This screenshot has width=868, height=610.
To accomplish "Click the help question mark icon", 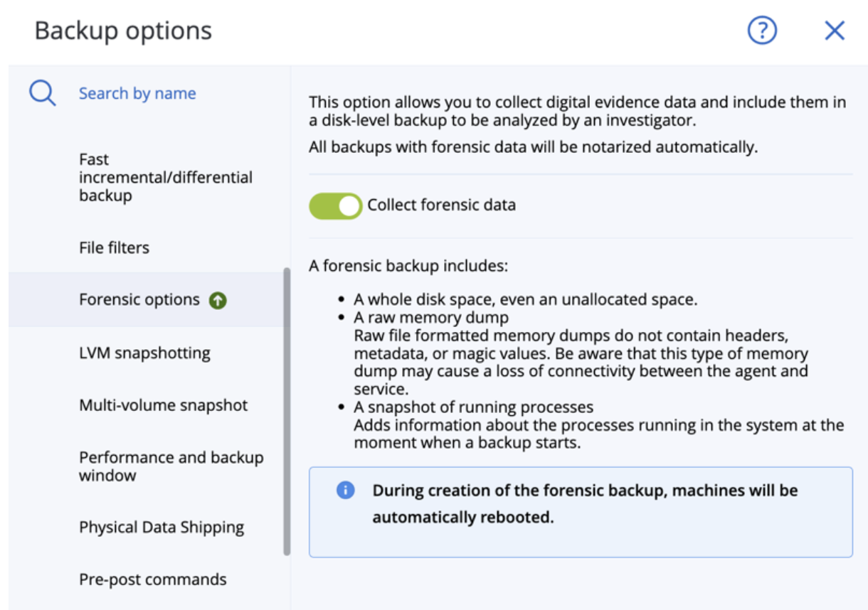I will click(x=762, y=31).
